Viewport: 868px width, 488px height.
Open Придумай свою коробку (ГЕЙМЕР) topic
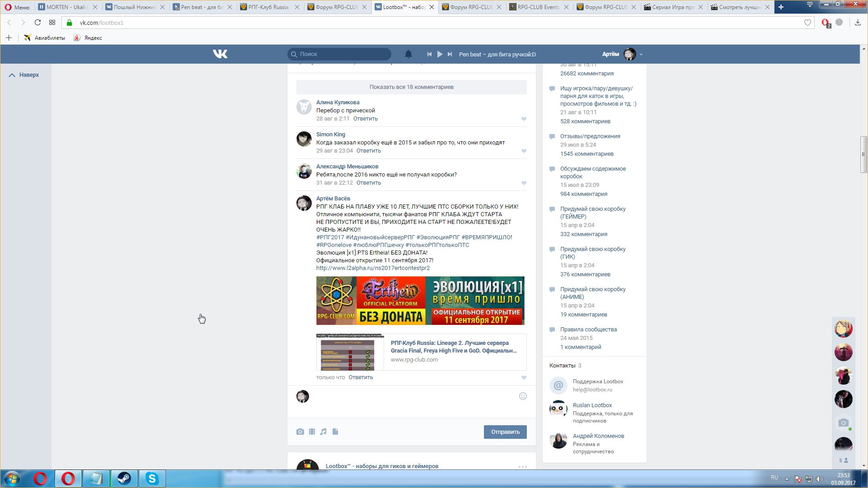tap(593, 213)
